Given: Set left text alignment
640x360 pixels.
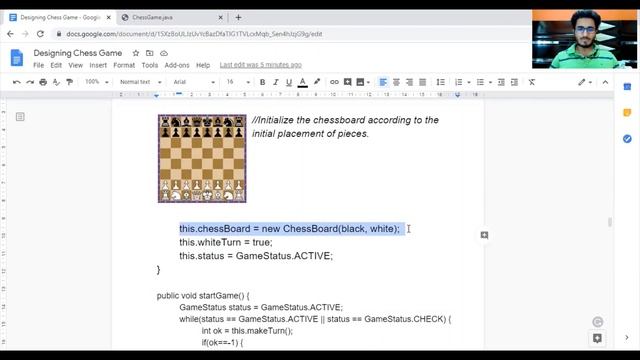Looking at the screenshot, I should point(383,82).
